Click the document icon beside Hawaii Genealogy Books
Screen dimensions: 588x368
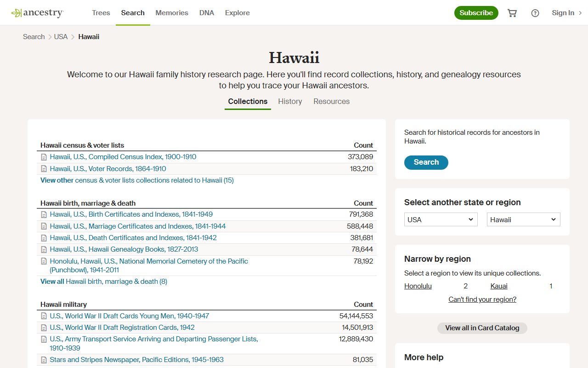coord(44,249)
